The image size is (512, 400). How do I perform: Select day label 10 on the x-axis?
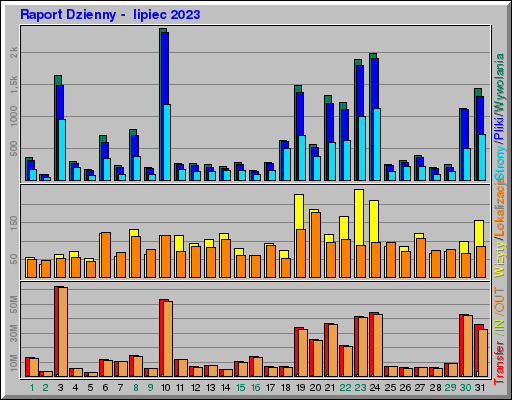165,388
